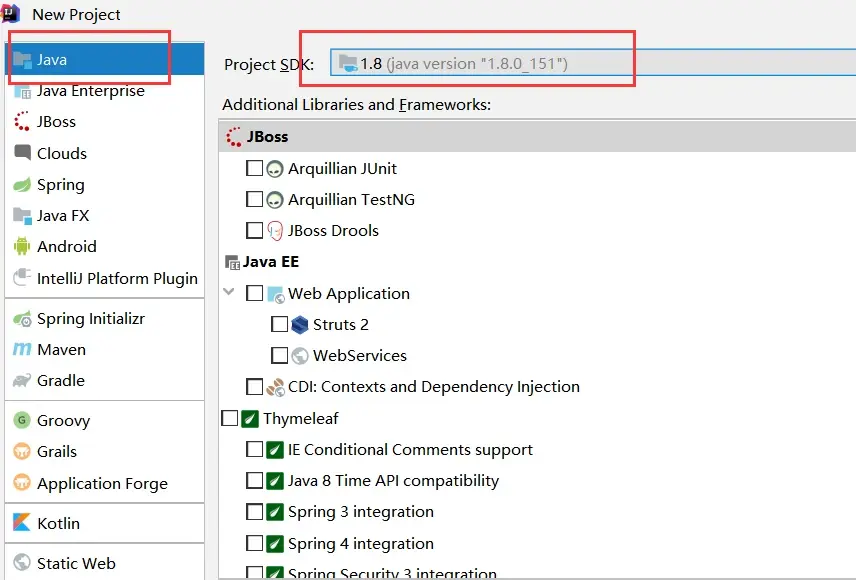The image size is (856, 580).
Task: Enable the Arquillian JUnit checkbox
Action: coord(254,168)
